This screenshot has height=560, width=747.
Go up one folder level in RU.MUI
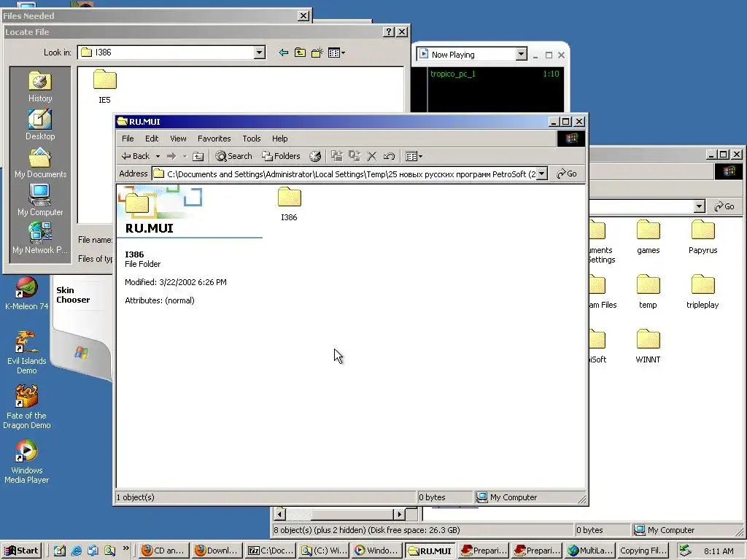click(198, 156)
